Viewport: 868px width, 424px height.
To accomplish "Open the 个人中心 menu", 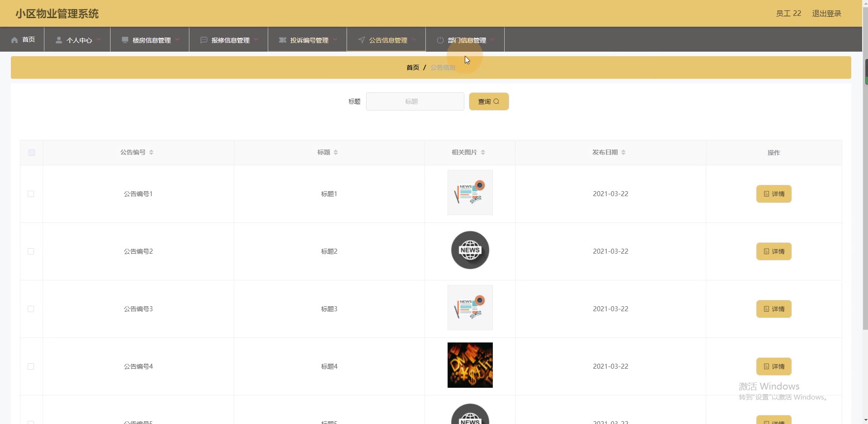I will (77, 40).
